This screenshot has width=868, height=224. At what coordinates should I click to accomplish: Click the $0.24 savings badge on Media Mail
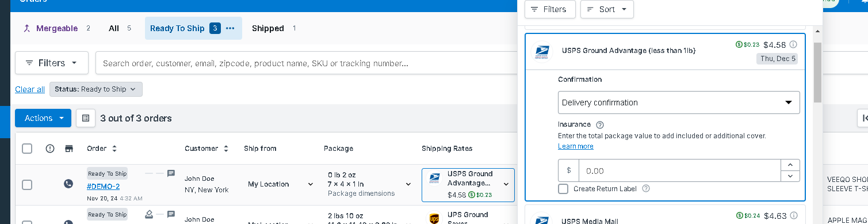[x=748, y=216]
